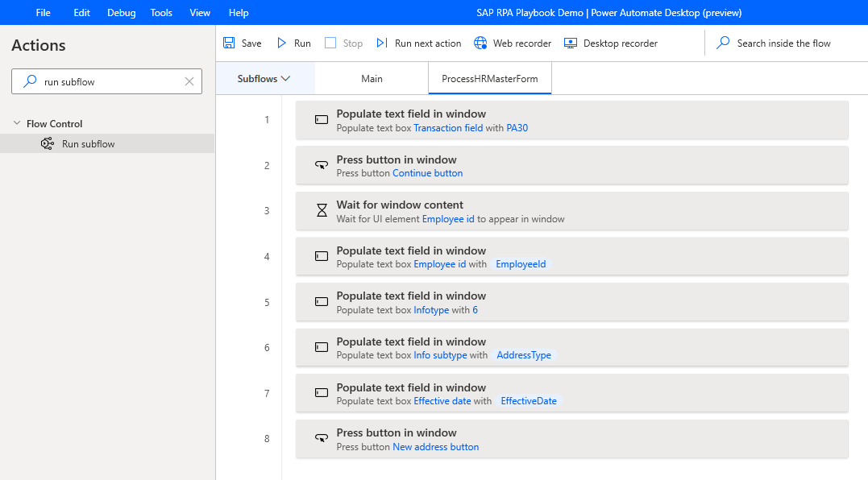Click the AddressType variable in step 6

[x=524, y=355]
